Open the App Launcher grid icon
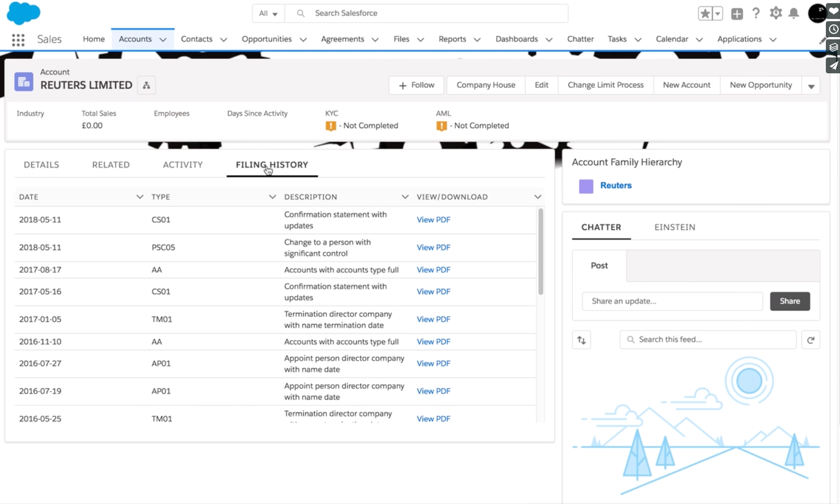The width and height of the screenshot is (840, 504). click(x=18, y=40)
